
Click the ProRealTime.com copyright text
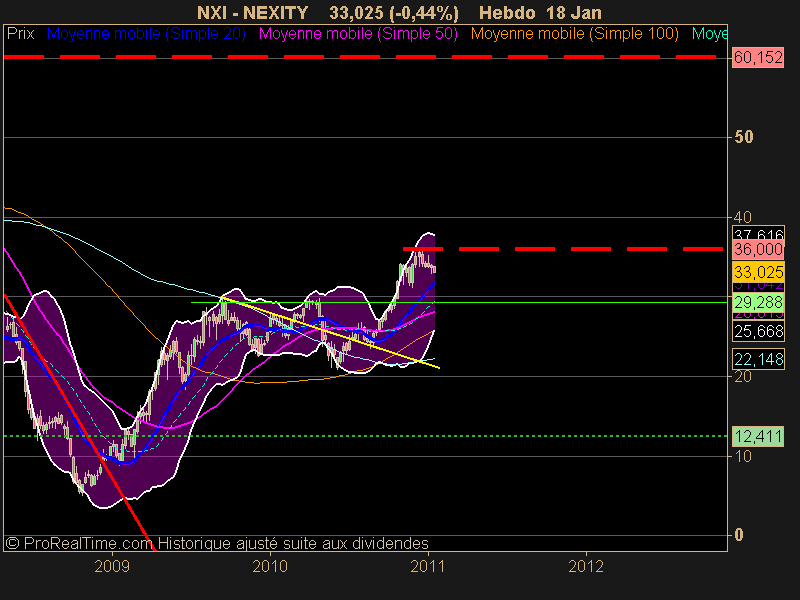79,543
